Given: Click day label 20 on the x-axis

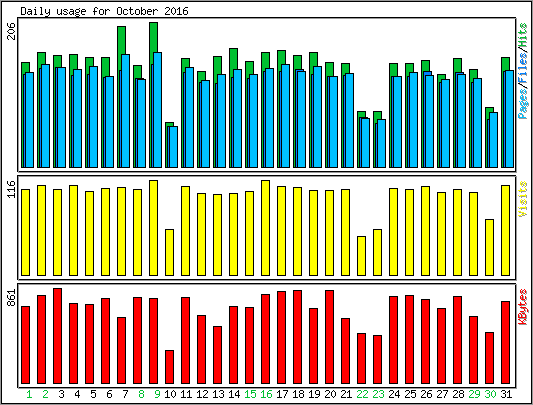Looking at the screenshot, I should click(x=330, y=394).
